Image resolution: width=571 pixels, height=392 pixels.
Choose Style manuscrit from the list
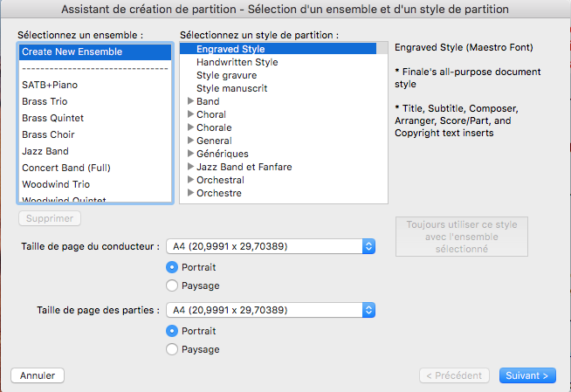pos(231,88)
